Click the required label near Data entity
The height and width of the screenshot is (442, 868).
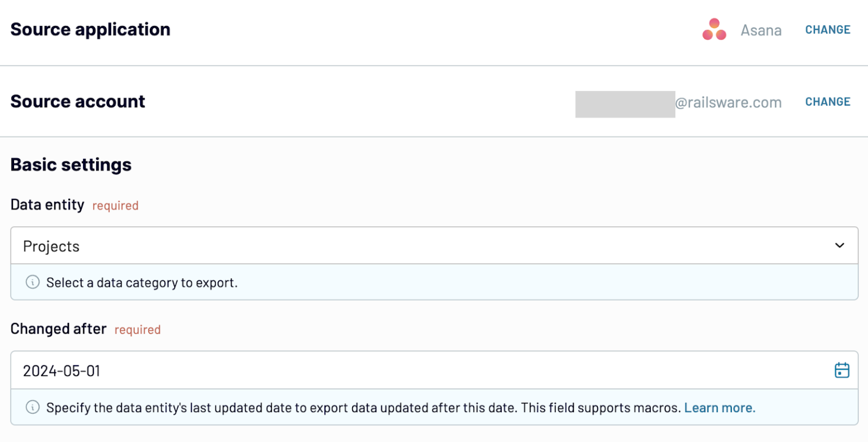pos(115,205)
